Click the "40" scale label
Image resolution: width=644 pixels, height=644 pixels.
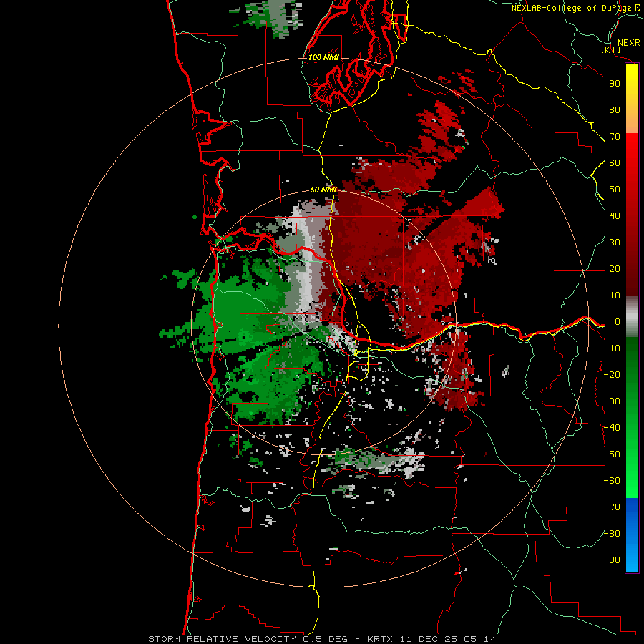pos(615,215)
